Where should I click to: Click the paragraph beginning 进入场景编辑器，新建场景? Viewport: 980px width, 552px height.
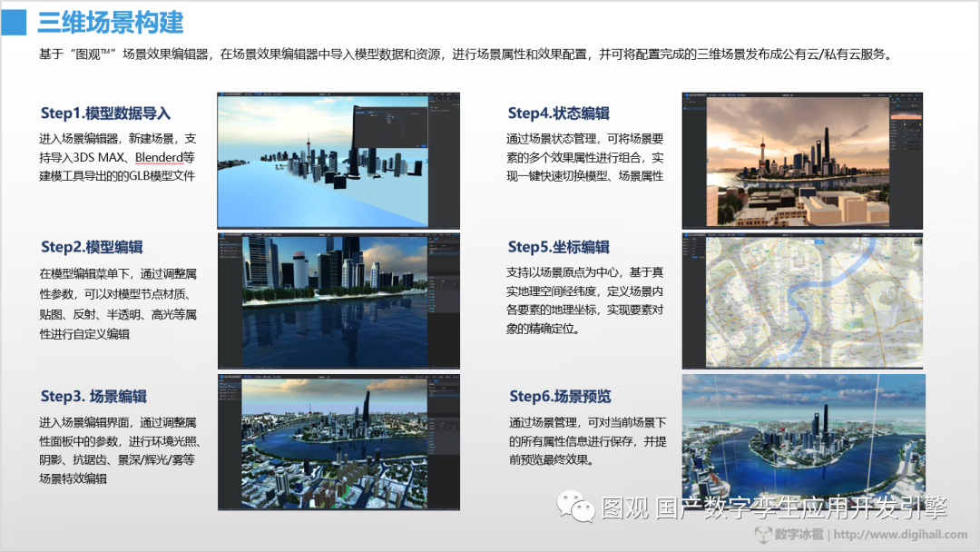(x=117, y=158)
